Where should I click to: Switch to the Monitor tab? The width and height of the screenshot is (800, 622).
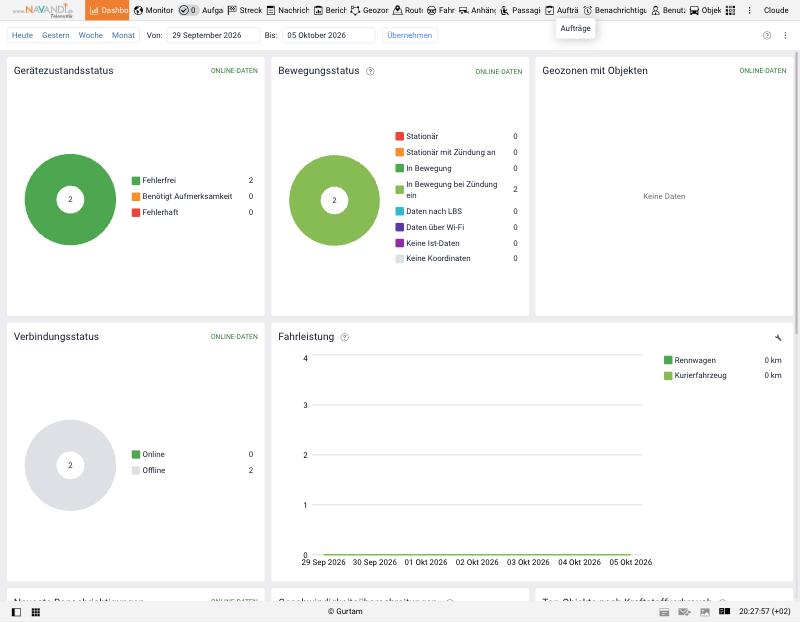(153, 10)
